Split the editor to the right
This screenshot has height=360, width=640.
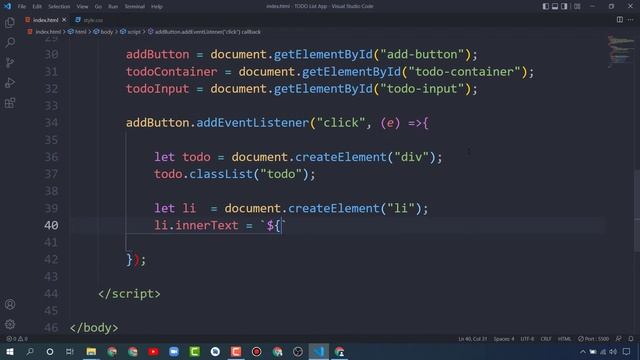coord(620,20)
